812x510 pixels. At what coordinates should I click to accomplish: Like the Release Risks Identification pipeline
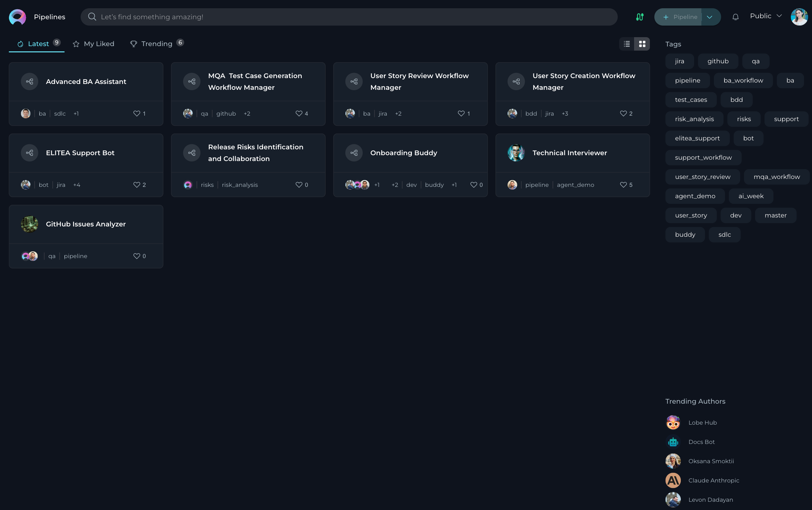[299, 185]
